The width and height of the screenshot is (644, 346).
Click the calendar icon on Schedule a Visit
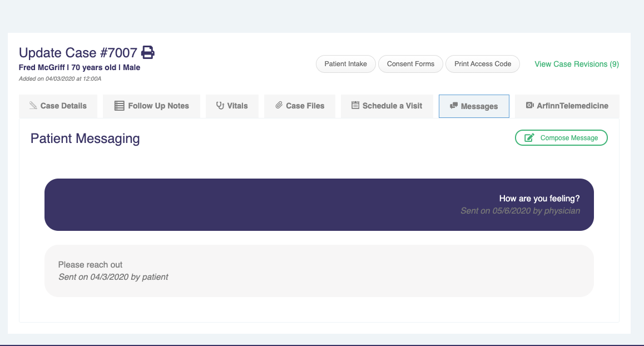[x=355, y=105]
